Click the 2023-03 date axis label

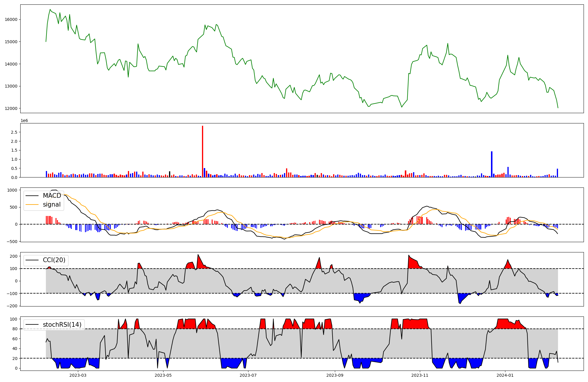click(78, 375)
